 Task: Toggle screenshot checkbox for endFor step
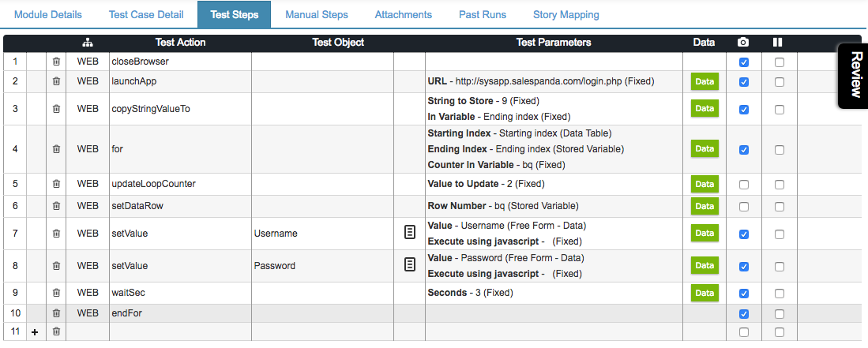[x=744, y=314]
